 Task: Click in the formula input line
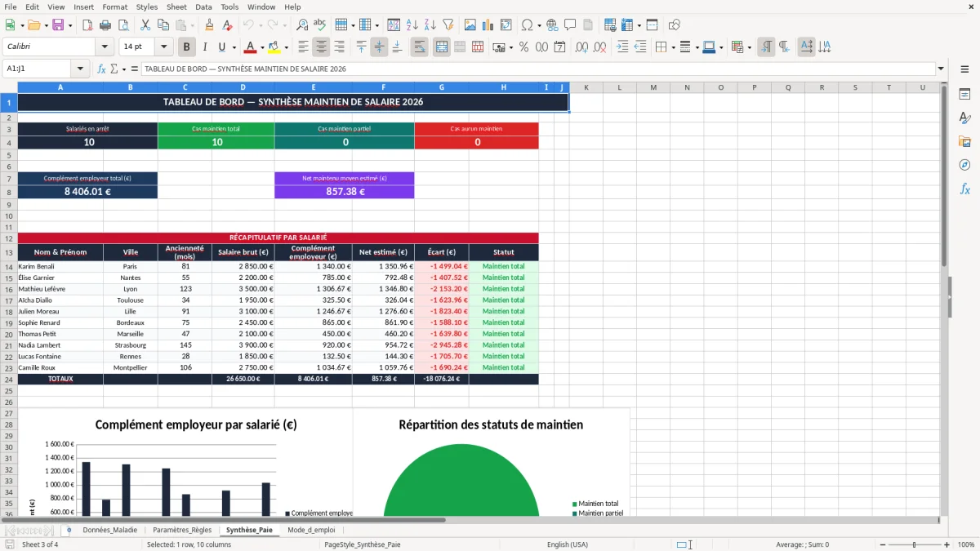pyautogui.click(x=538, y=69)
